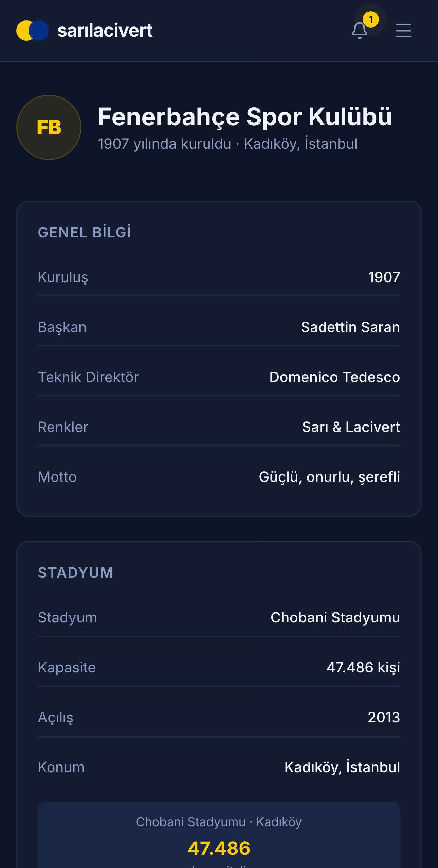The height and width of the screenshot is (868, 438).
Task: Click the notification badge showing 1
Action: (370, 20)
